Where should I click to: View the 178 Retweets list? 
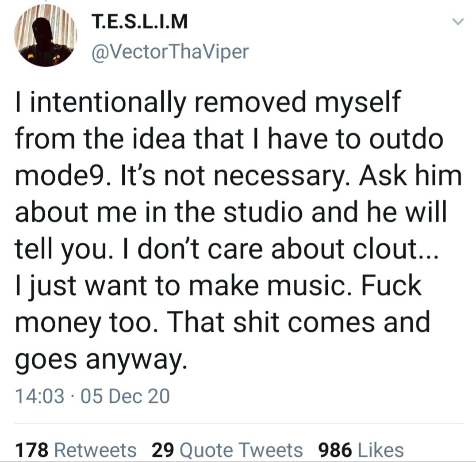tap(76, 450)
